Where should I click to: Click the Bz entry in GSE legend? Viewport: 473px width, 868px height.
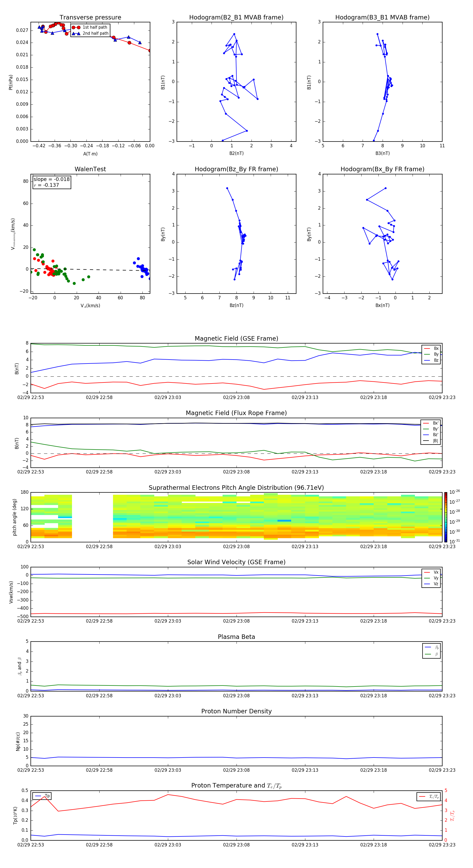pos(431,360)
